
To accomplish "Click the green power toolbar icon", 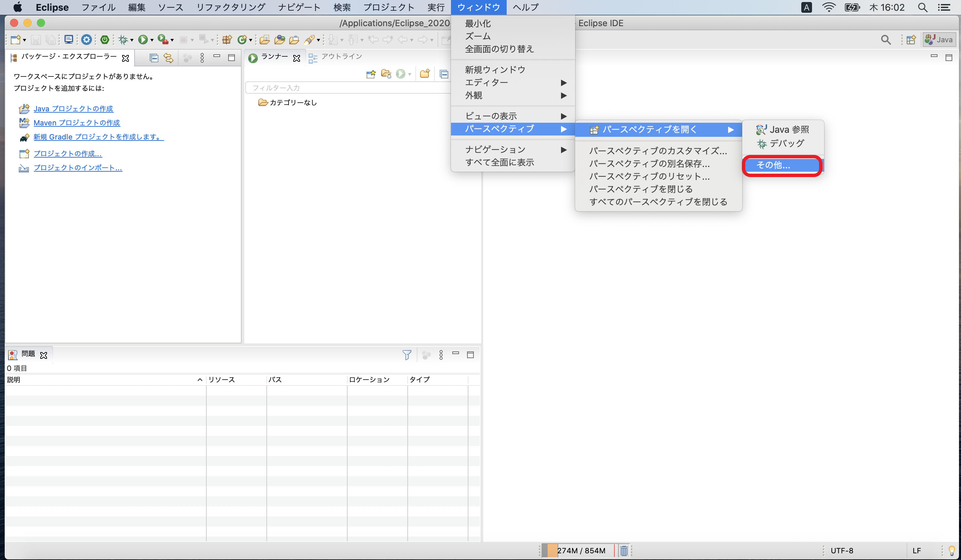I will [104, 39].
